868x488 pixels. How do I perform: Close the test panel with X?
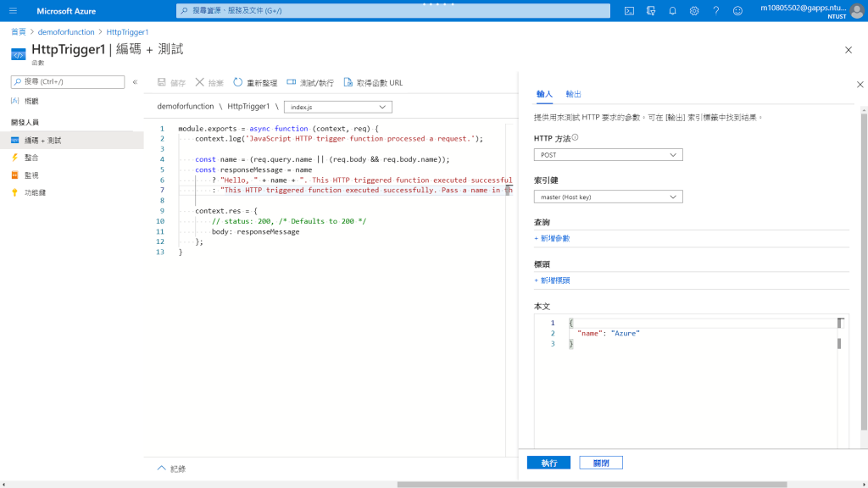click(860, 85)
